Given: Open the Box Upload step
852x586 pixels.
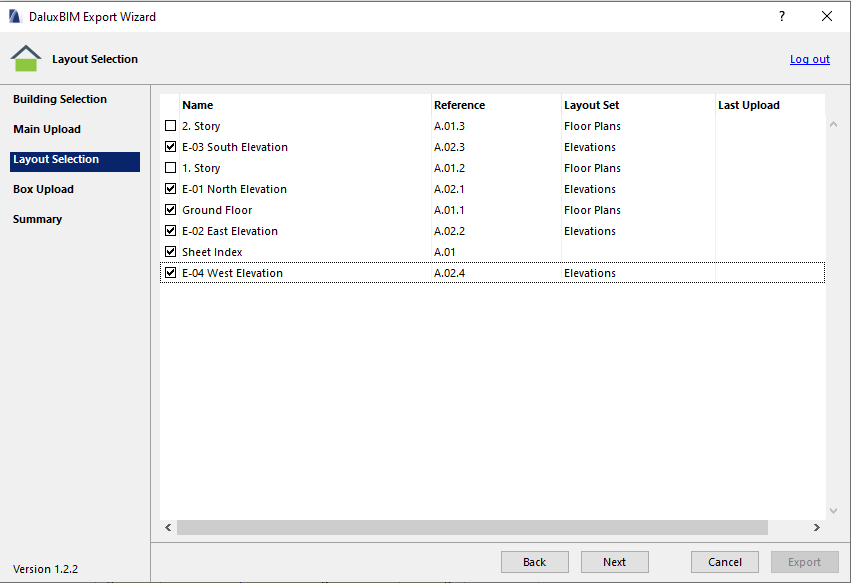Looking at the screenshot, I should 43,189.
